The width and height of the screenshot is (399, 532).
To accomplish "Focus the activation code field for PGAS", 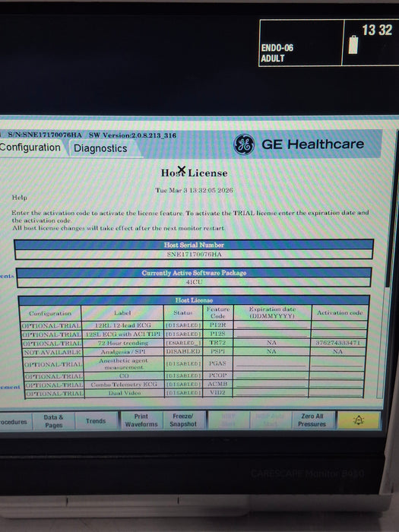I will pos(337,363).
